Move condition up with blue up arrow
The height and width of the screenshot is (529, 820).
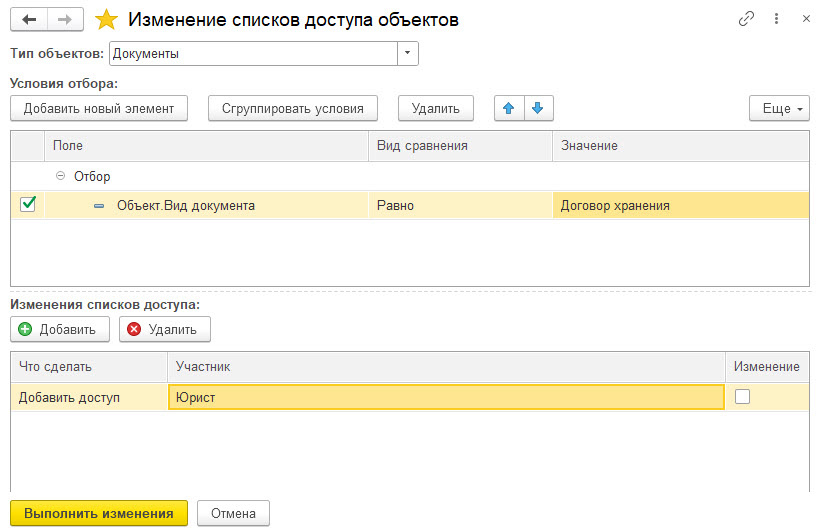coord(509,108)
